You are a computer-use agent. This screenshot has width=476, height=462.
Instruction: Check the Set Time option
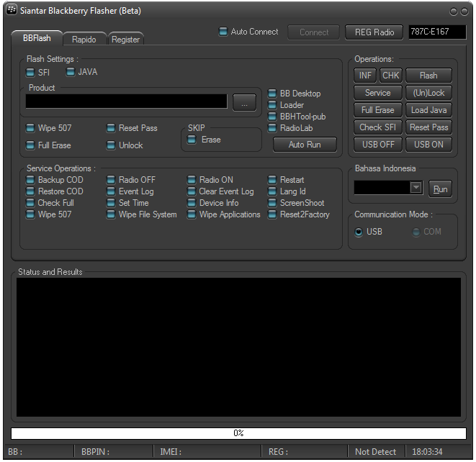pyautogui.click(x=111, y=203)
